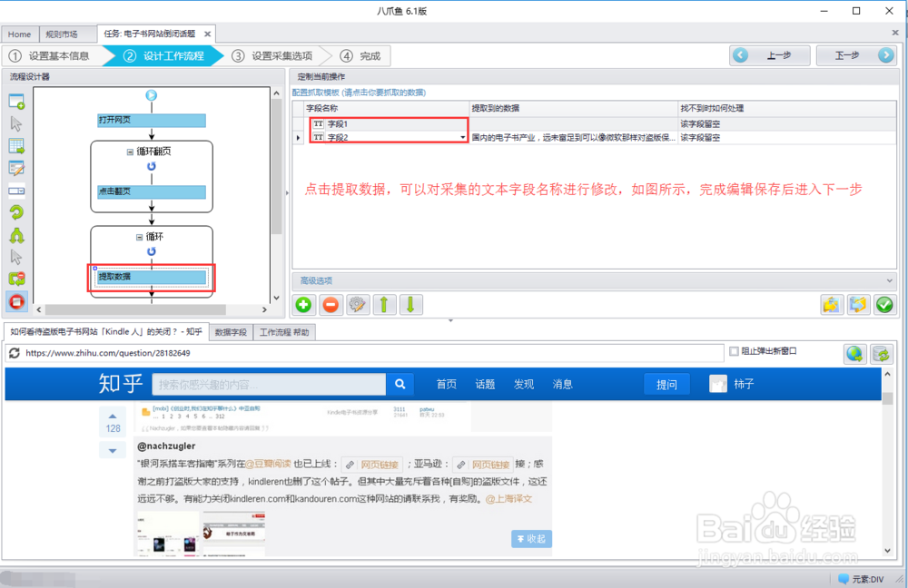Image resolution: width=908 pixels, height=588 pixels.
Task: Click the flow designer vertical scrollbar
Action: pos(276,167)
